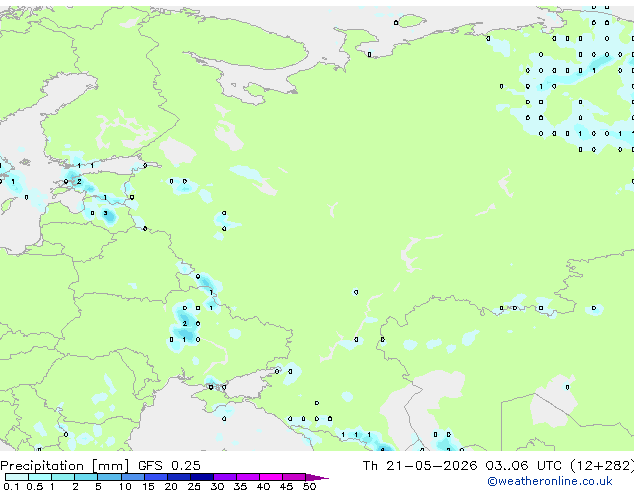Click the 2 mm legend color swatch

(x=86, y=477)
